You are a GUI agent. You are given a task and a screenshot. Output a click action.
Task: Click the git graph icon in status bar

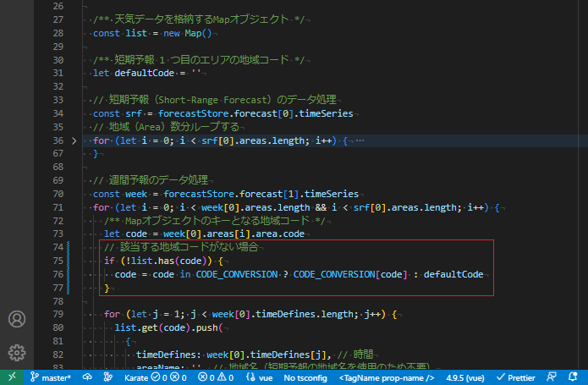tap(108, 377)
